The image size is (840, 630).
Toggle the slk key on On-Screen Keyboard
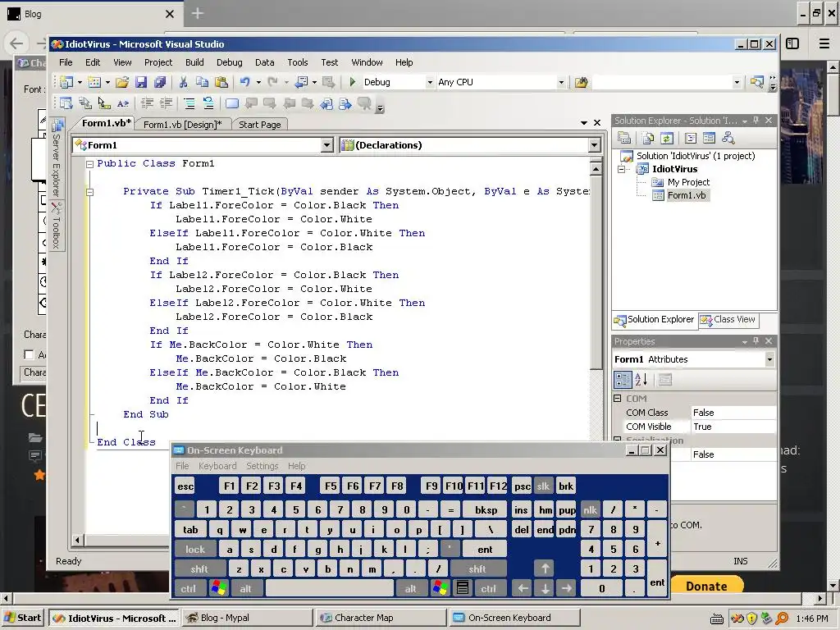coord(543,486)
